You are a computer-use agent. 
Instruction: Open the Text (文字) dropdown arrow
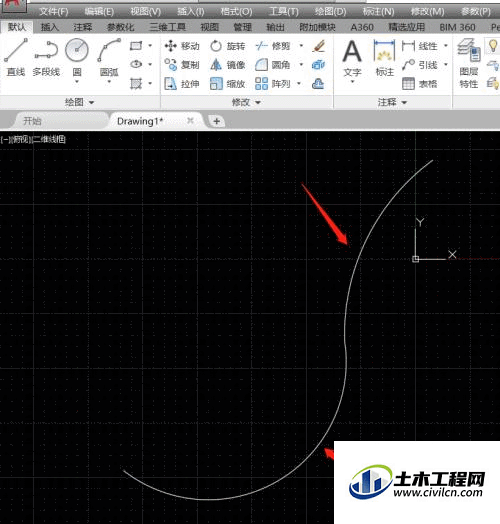(352, 82)
